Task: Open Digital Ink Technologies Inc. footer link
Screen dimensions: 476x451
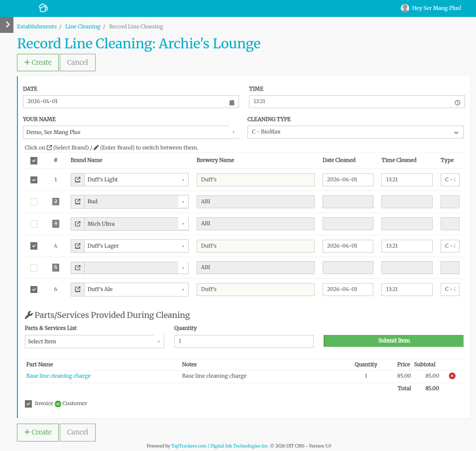Action: click(239, 446)
